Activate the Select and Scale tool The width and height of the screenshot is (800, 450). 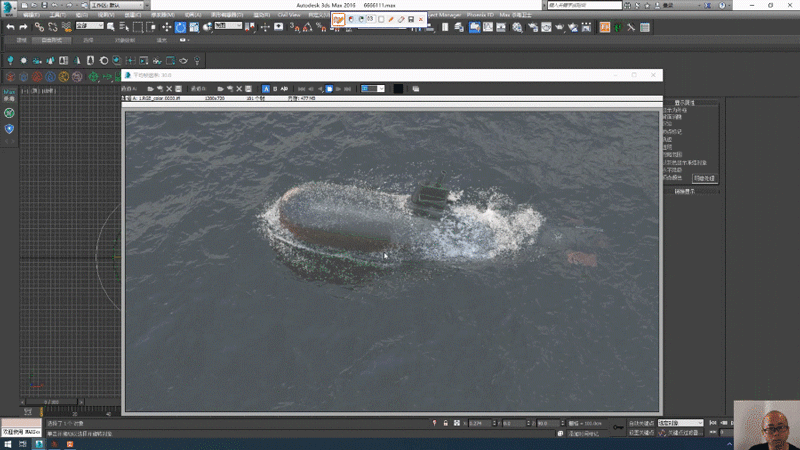tap(194, 28)
